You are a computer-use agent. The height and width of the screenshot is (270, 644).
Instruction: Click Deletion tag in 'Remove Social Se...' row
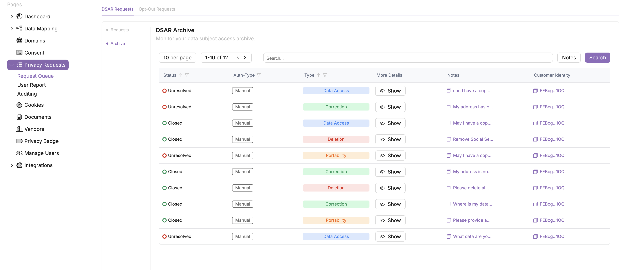pos(336,139)
